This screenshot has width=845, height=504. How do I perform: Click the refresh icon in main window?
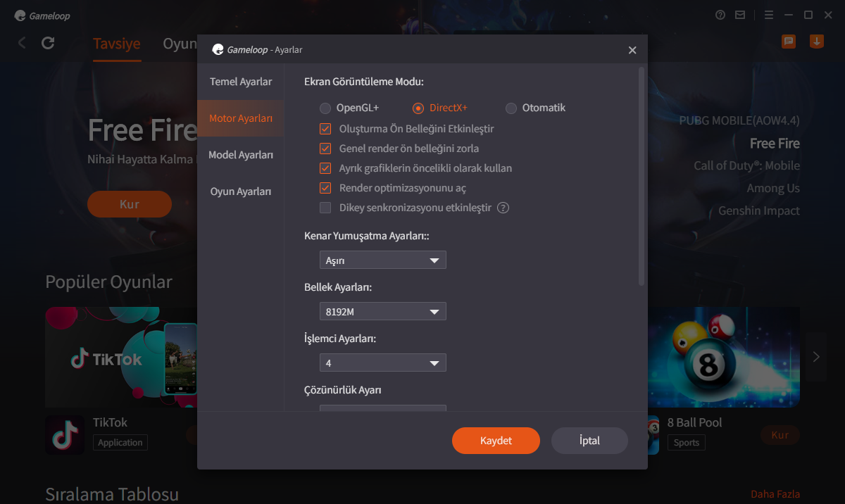tap(48, 43)
